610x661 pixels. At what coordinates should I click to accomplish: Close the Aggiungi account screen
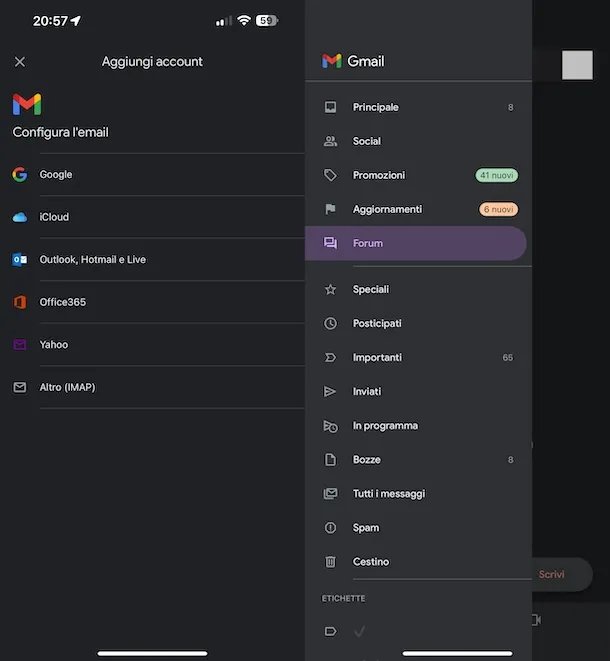[20, 62]
